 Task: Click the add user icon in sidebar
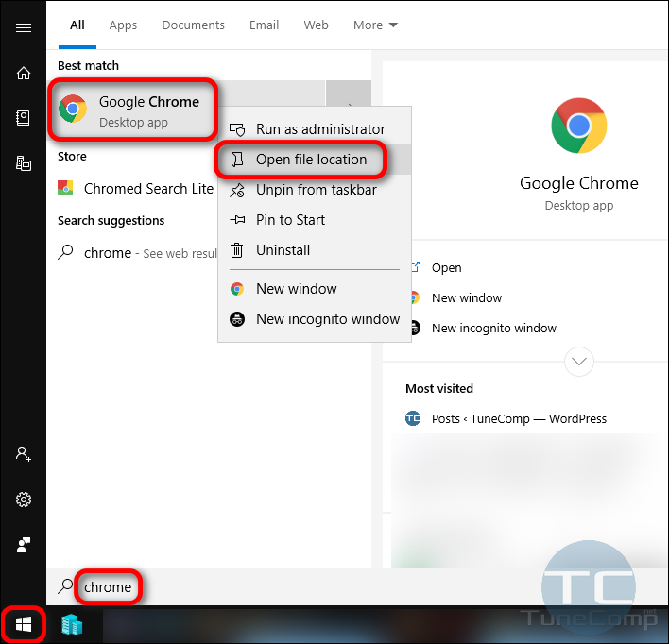click(x=24, y=454)
